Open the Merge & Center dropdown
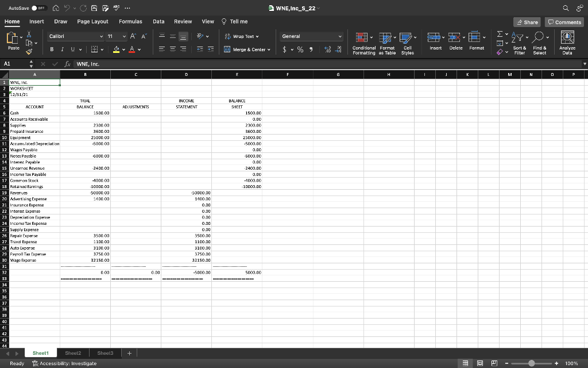 pyautogui.click(x=269, y=49)
